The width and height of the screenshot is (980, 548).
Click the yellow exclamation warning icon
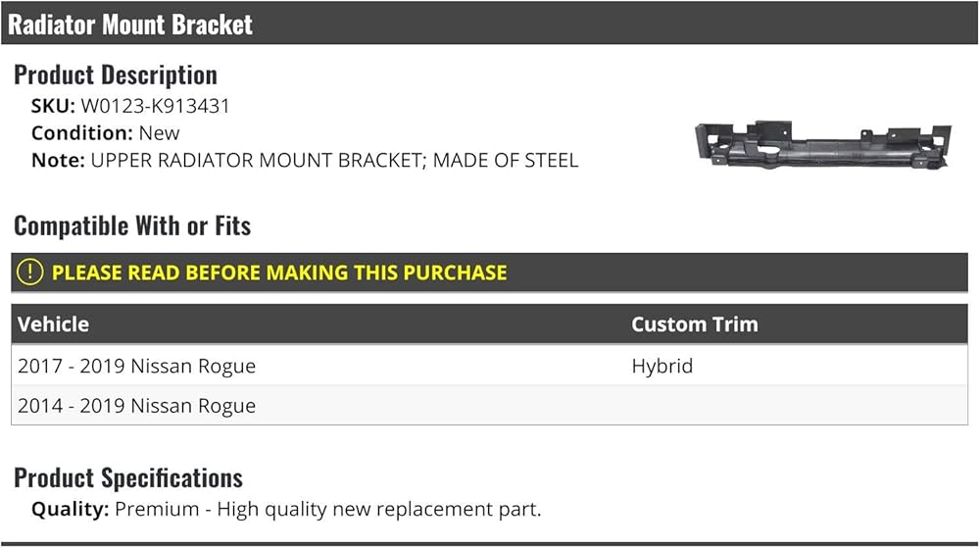pyautogui.click(x=29, y=273)
